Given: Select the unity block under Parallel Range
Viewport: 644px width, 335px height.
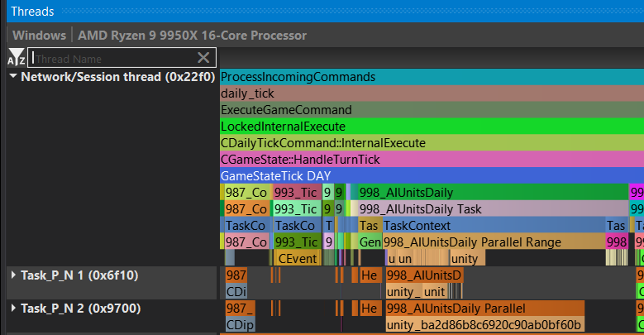Looking at the screenshot, I should [467, 259].
